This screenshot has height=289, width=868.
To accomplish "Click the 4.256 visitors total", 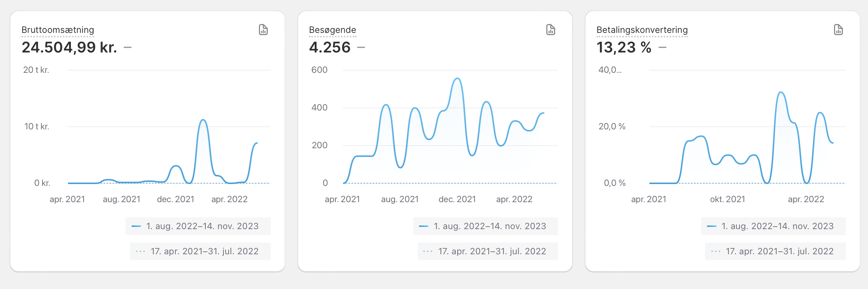I will (329, 47).
